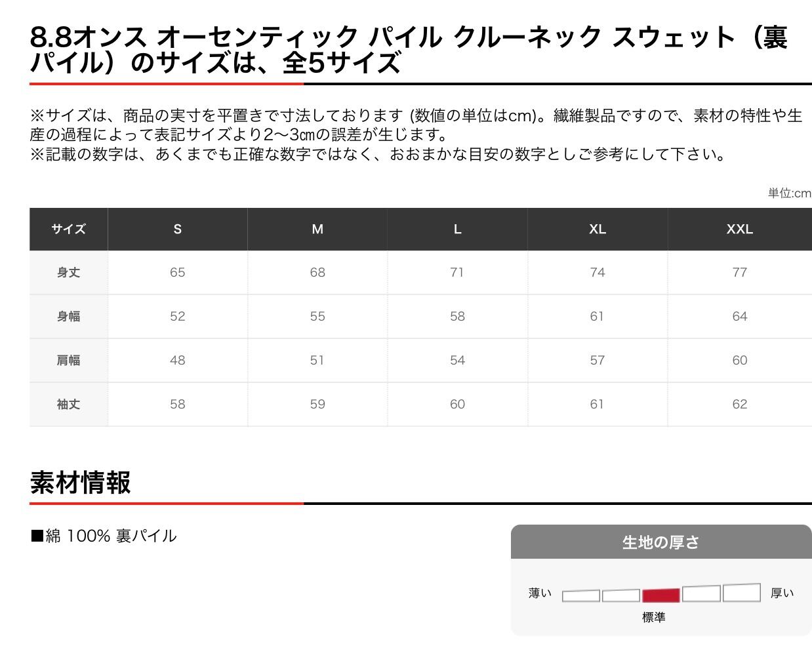Click the 綿 100% 裏パイル material text
The height and width of the screenshot is (661, 812).
click(x=104, y=536)
